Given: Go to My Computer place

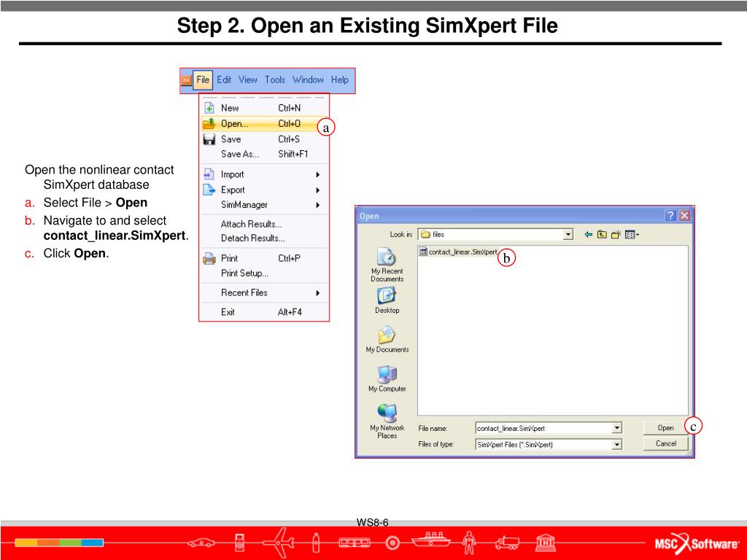Looking at the screenshot, I should point(387,378).
